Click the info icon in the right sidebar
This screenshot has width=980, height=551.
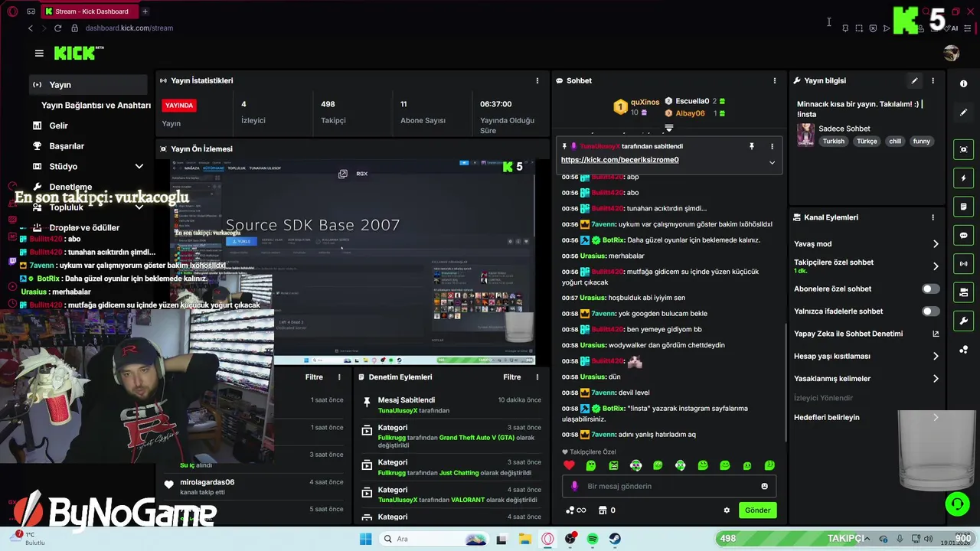tap(964, 83)
